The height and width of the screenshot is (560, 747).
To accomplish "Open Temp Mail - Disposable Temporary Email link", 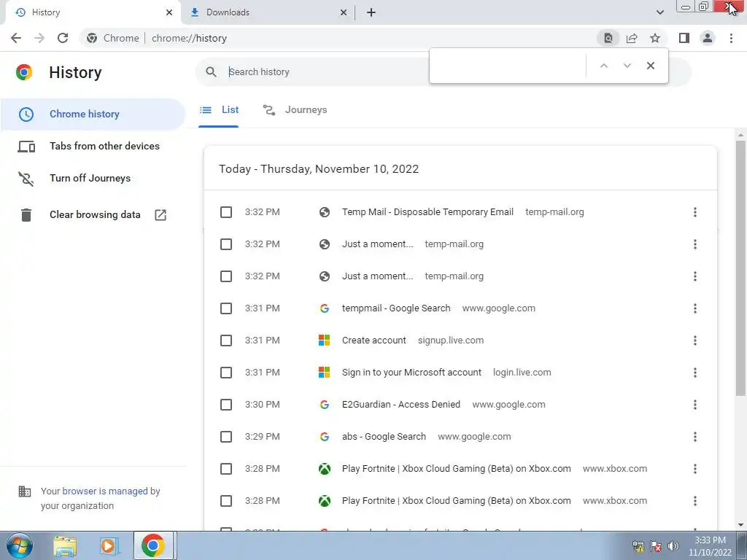I will [427, 212].
